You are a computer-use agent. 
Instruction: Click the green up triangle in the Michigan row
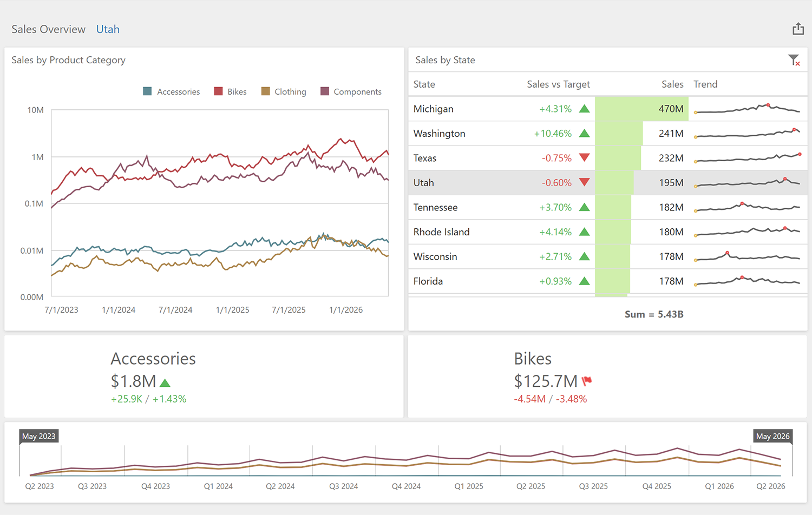[x=584, y=109]
